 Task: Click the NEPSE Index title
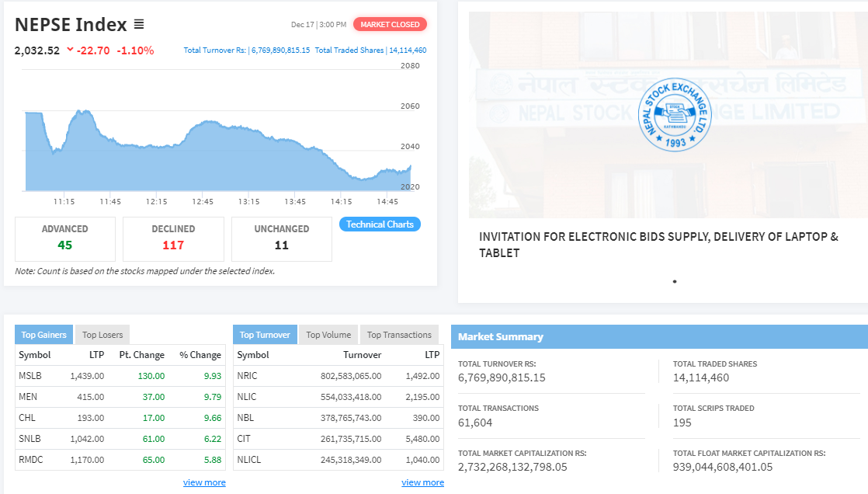point(71,24)
